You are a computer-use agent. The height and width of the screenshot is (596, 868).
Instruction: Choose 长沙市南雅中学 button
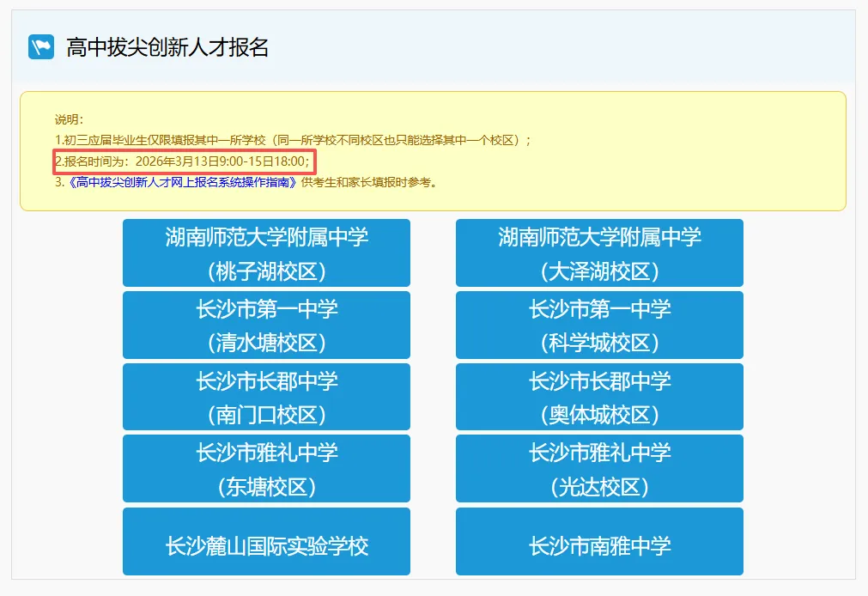pyautogui.click(x=599, y=541)
